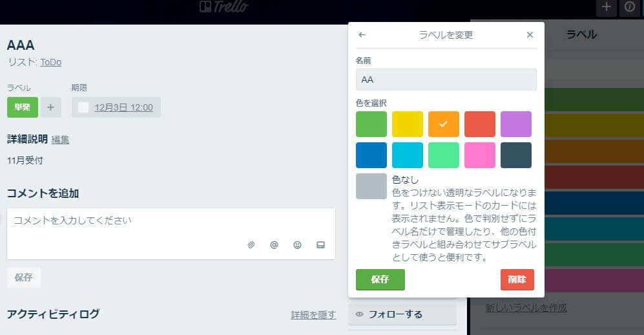The width and height of the screenshot is (644, 335).
Task: Open the ToDo list link
Action: pos(50,62)
